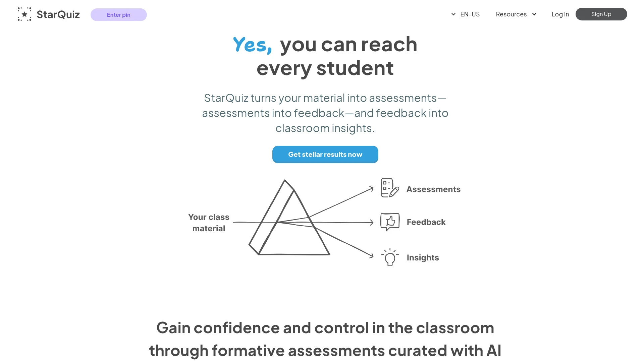Expand the Resources dropdown menu
The height and width of the screenshot is (362, 644).
(x=515, y=14)
